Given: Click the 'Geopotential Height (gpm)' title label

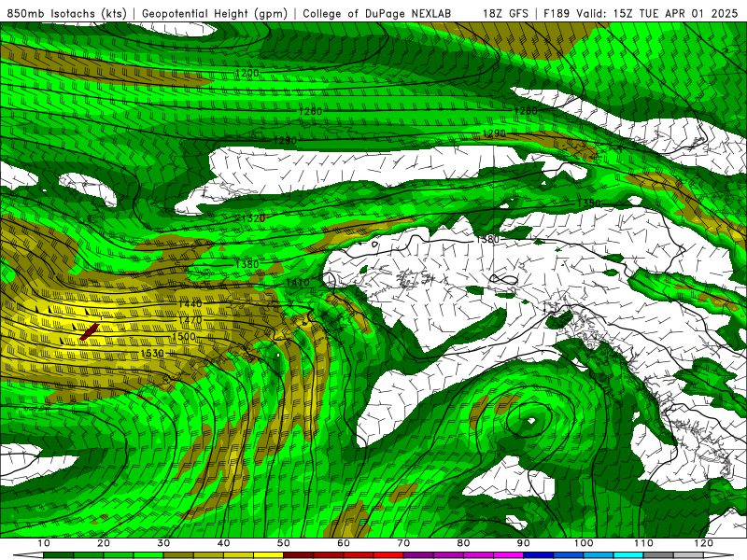Looking at the screenshot, I should [x=215, y=13].
